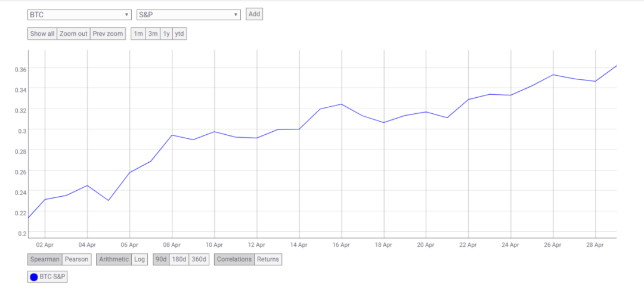This screenshot has height=291, width=644.
Task: Select the 3m time range
Action: point(153,34)
